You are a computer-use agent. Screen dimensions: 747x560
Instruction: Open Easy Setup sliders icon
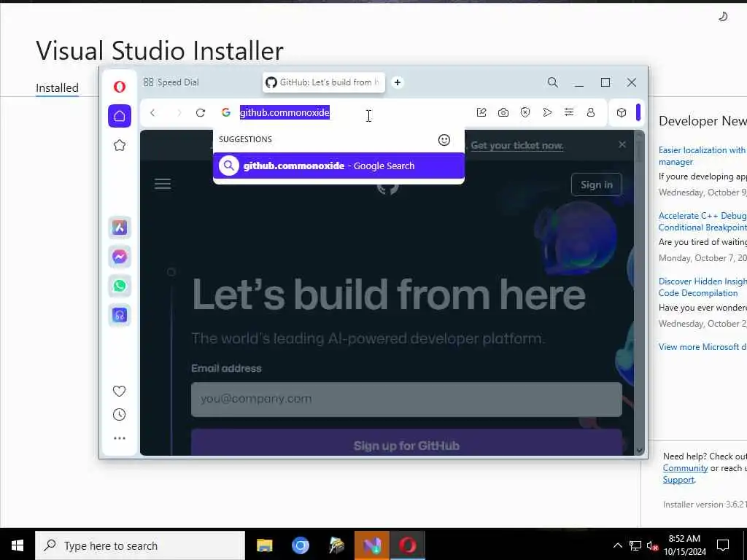coord(569,112)
